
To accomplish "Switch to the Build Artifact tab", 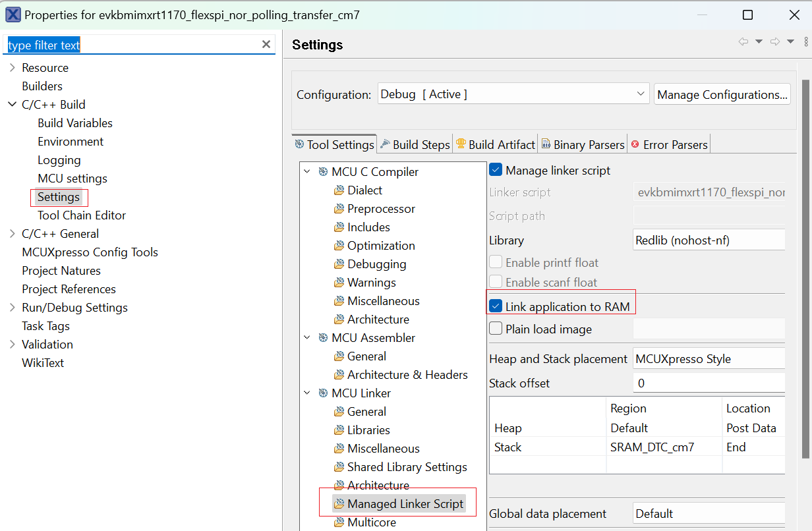I will coord(495,145).
